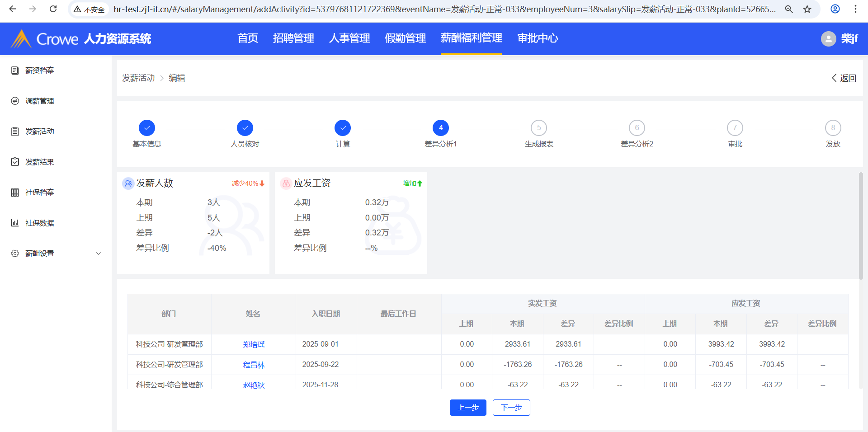This screenshot has width=868, height=432.
Task: Open the 审批中心 top menu
Action: coord(538,38)
